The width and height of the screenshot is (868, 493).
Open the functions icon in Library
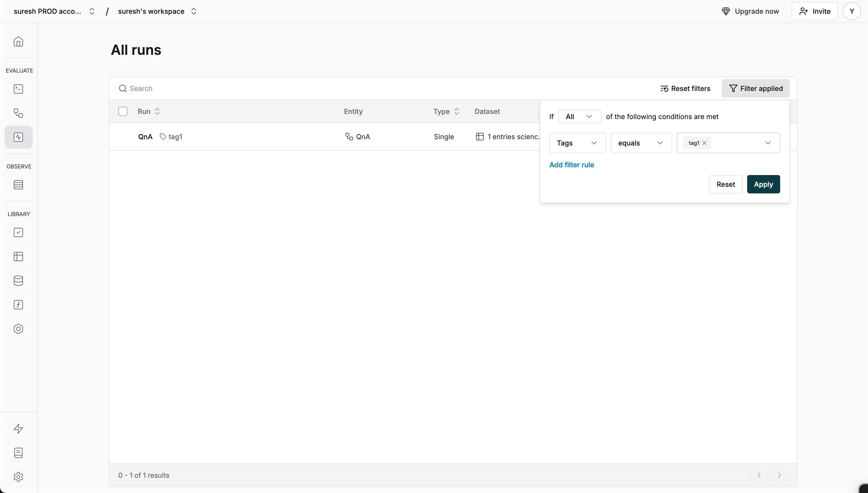pyautogui.click(x=18, y=305)
